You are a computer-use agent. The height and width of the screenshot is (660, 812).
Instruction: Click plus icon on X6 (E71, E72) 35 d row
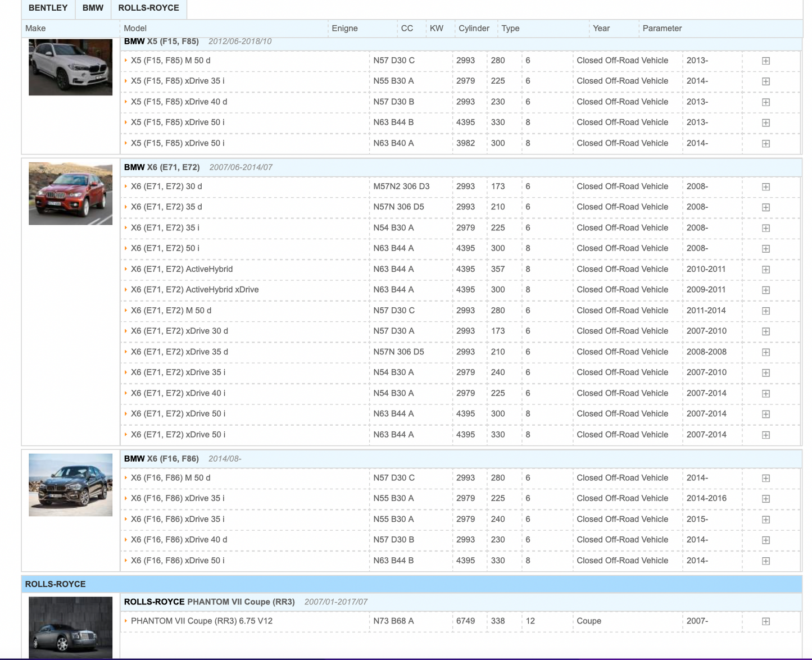point(766,207)
